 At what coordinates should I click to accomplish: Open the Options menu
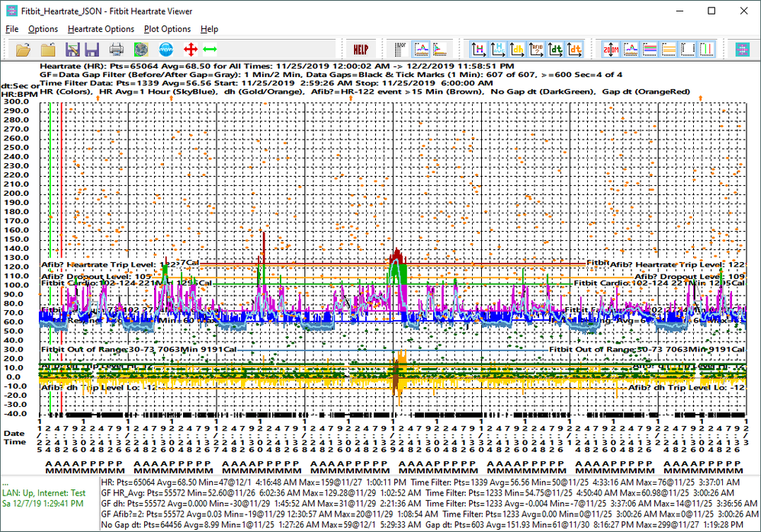(x=43, y=29)
